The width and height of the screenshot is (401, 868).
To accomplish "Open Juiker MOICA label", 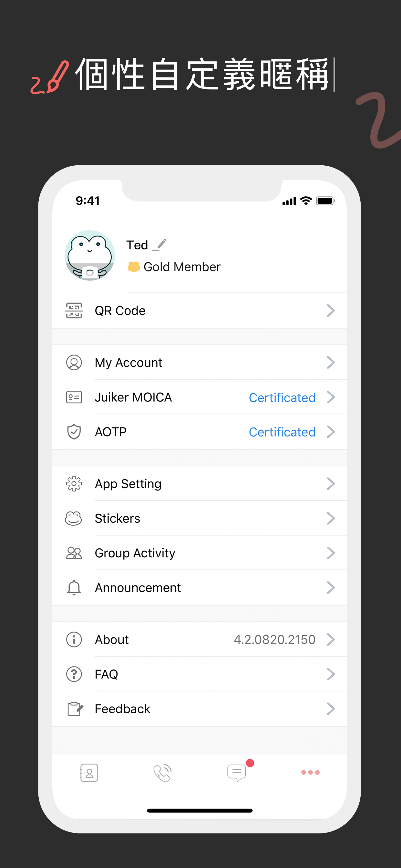I will click(x=133, y=397).
